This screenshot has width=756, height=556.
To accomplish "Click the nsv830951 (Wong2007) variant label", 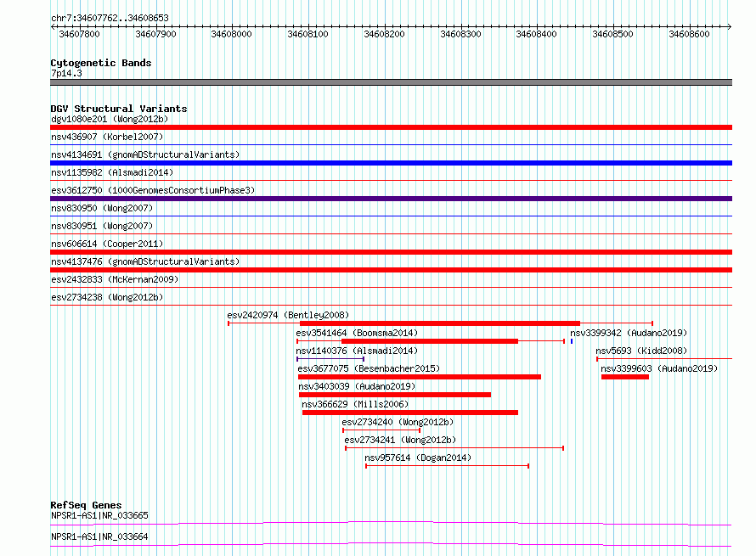I will point(102,226).
